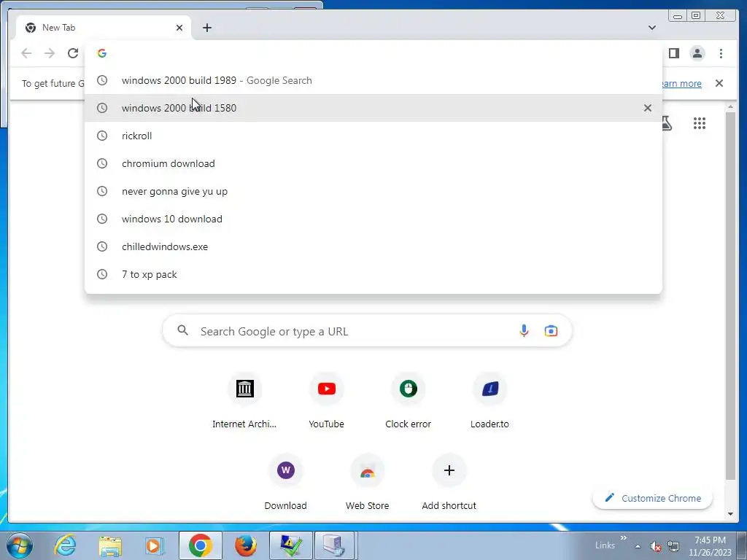Viewport: 747px width, 560px height.
Task: Click the scrollbar down arrow
Action: click(x=730, y=514)
